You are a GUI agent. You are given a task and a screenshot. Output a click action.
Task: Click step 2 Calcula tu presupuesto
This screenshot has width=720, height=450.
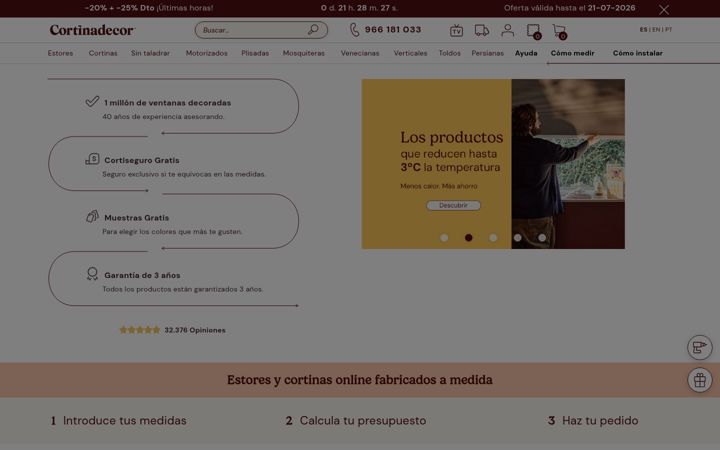tap(356, 421)
